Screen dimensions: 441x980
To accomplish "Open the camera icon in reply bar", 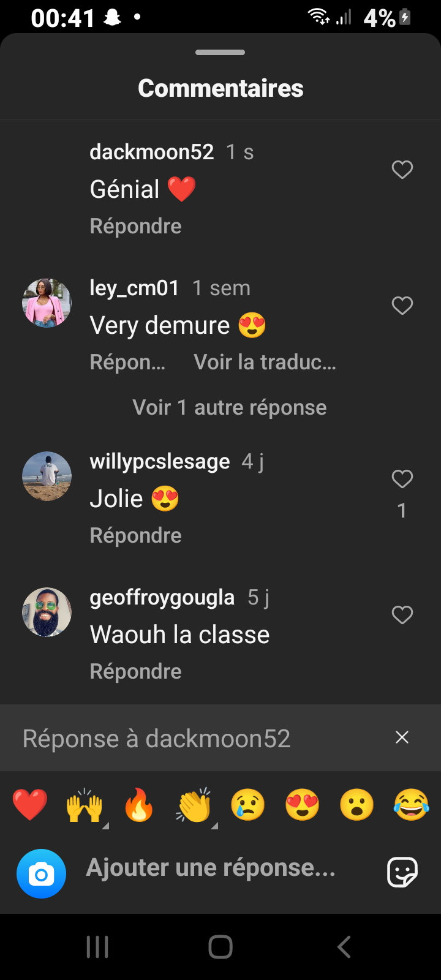I will [x=41, y=874].
